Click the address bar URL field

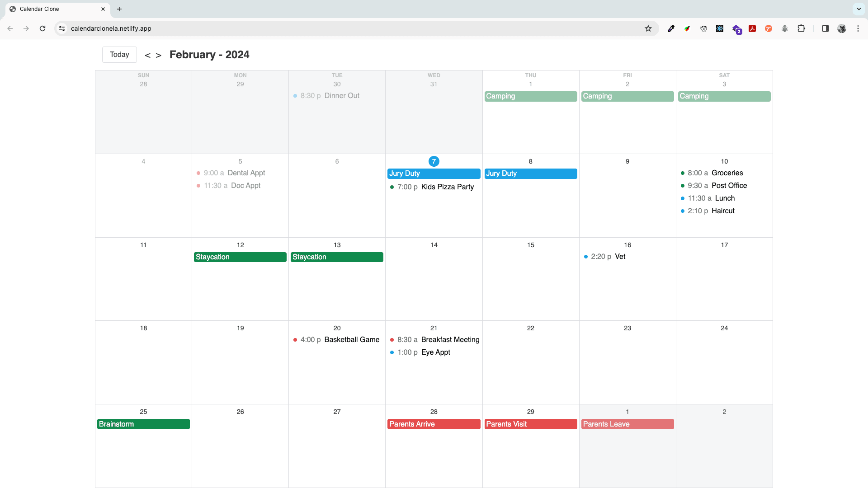[x=316, y=28]
